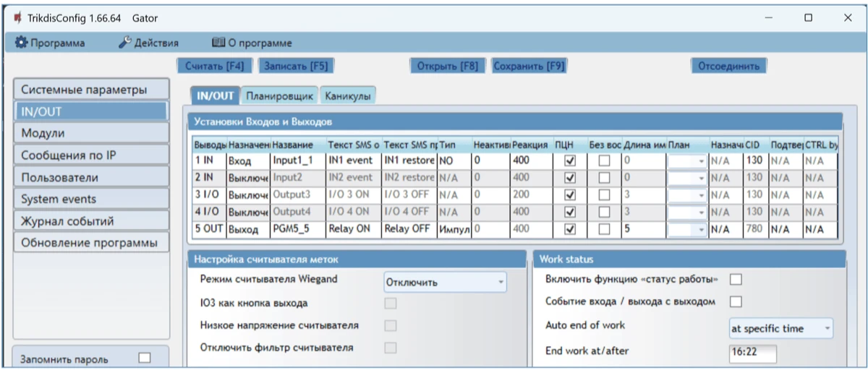Select Журнал событий in the sidebar
The width and height of the screenshot is (868, 370).
90,221
